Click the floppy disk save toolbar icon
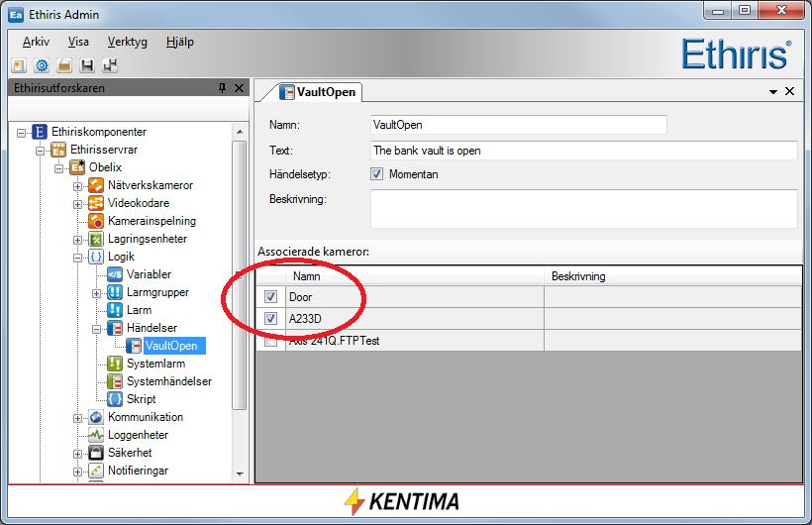812x525 pixels. [87, 65]
